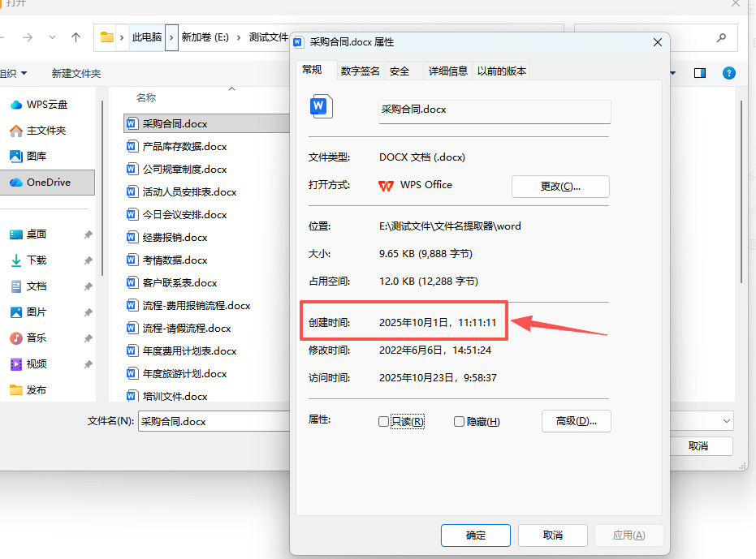Open the OneDrive sidebar item
The width and height of the screenshot is (756, 559).
[x=47, y=183]
